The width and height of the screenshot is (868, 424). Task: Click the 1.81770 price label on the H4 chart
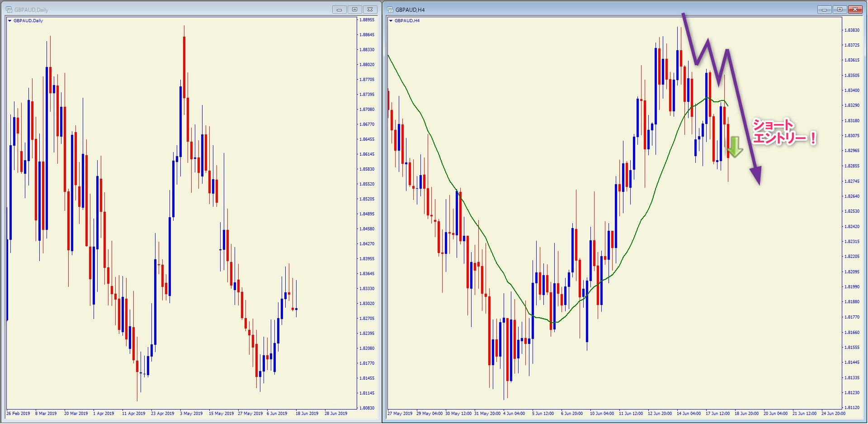[852, 317]
